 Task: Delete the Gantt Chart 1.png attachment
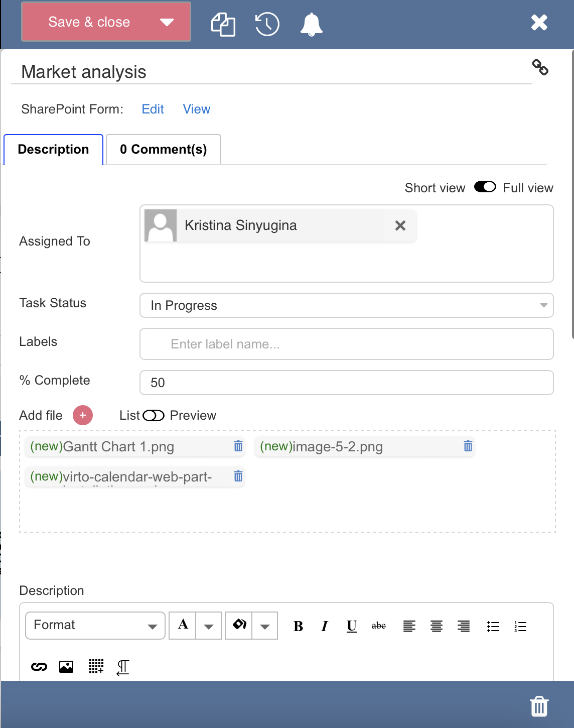[x=238, y=446]
